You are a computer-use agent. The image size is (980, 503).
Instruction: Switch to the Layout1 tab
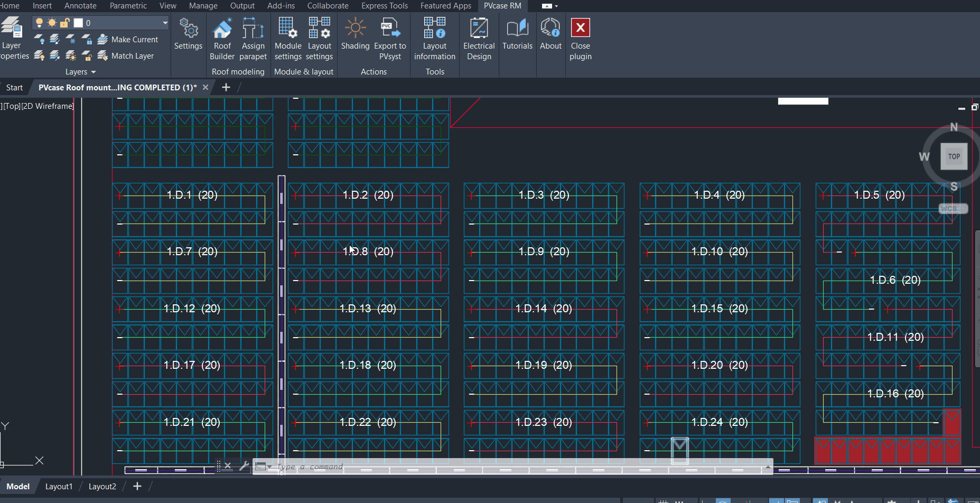(59, 487)
